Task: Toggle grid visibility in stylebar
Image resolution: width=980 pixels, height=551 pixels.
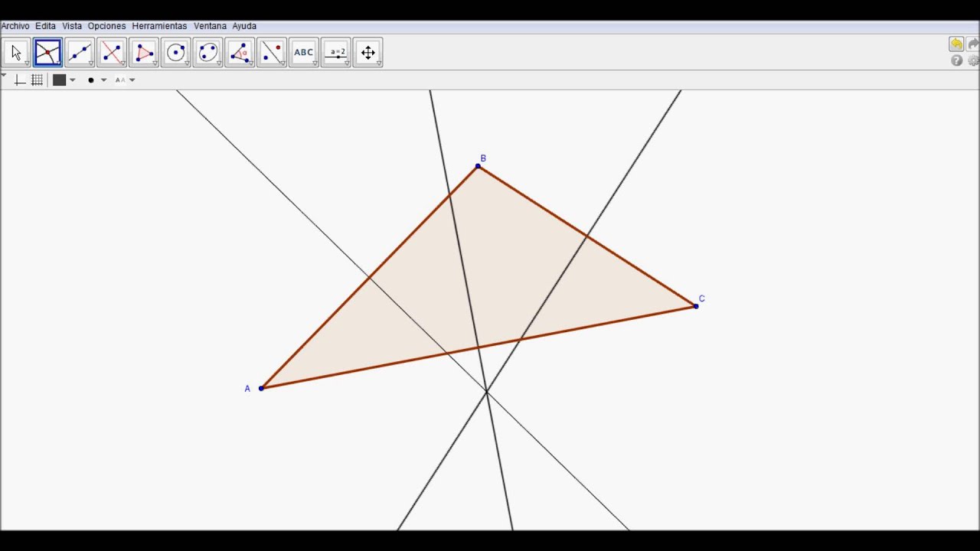Action: click(x=37, y=80)
